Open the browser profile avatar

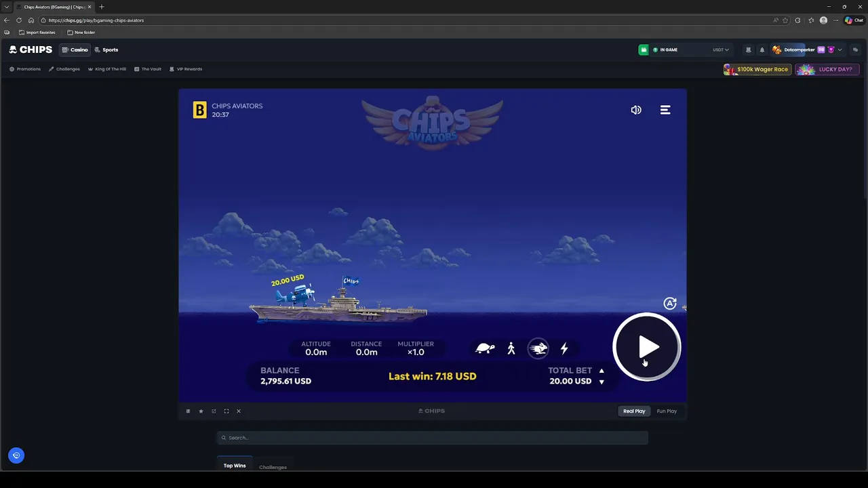pyautogui.click(x=823, y=20)
